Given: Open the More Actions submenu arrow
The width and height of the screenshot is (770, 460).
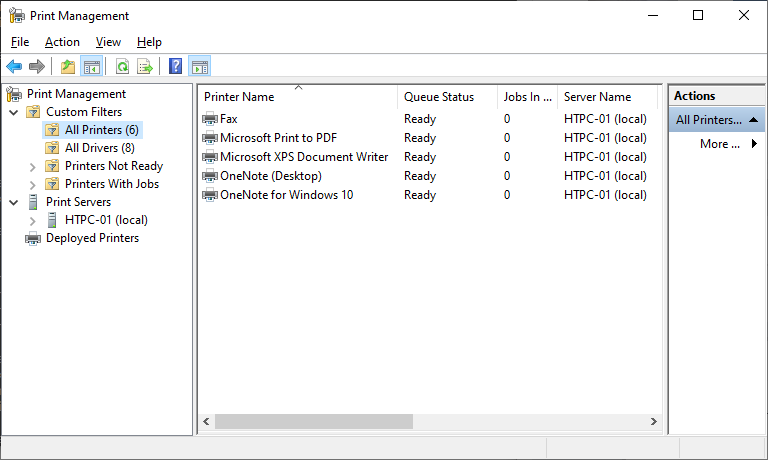Looking at the screenshot, I should click(754, 144).
